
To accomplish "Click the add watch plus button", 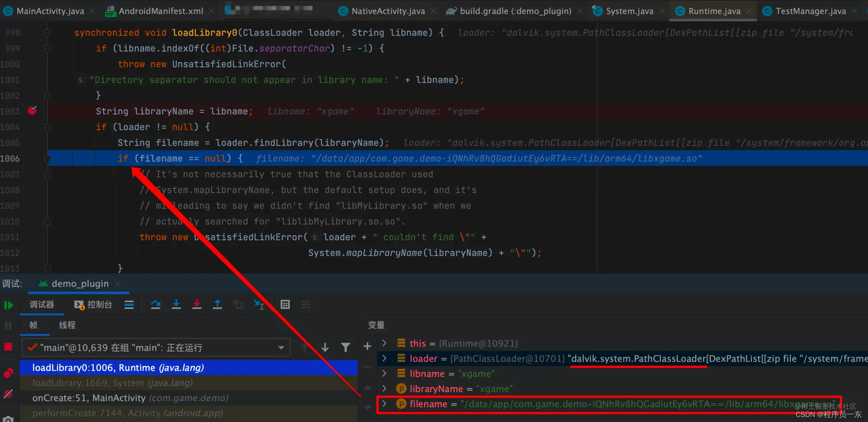I will 367,346.
